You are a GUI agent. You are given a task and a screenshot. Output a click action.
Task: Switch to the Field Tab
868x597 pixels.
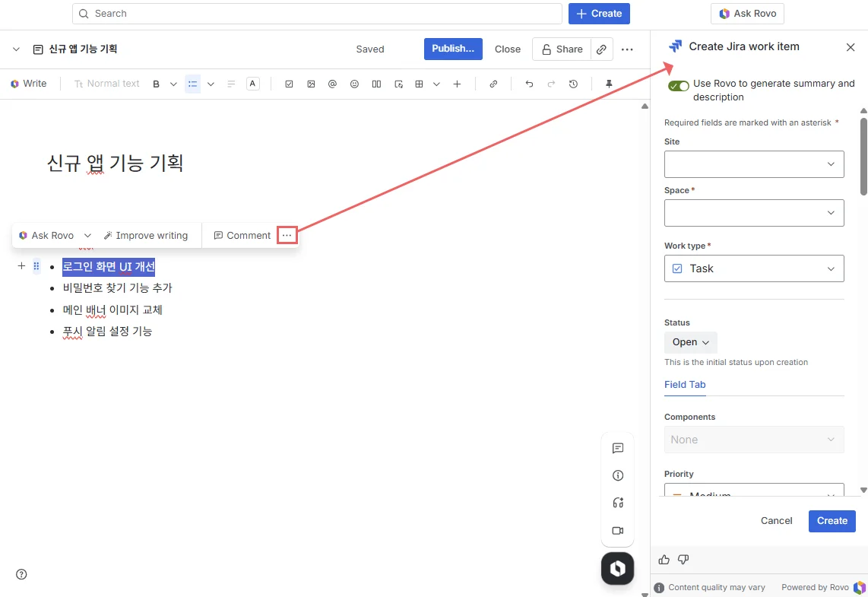point(685,385)
